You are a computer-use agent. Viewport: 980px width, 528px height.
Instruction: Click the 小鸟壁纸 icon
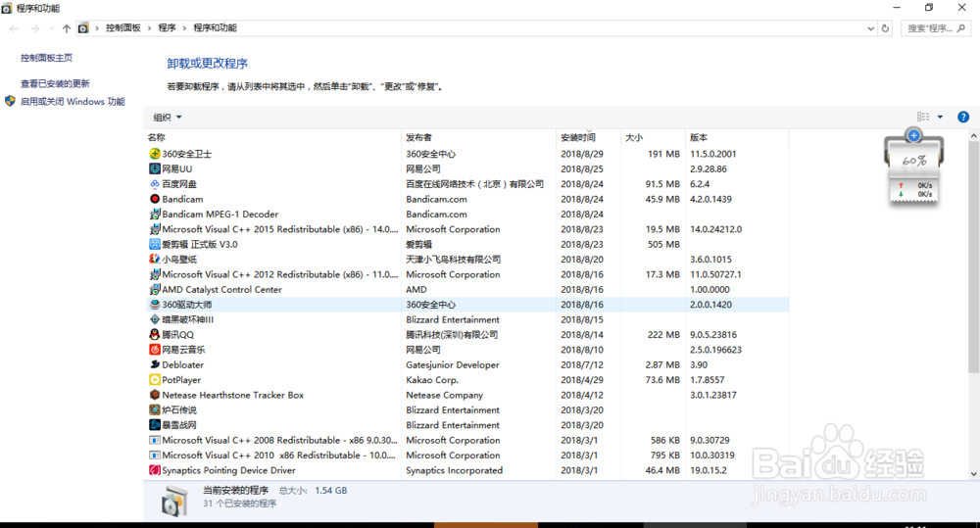point(155,260)
